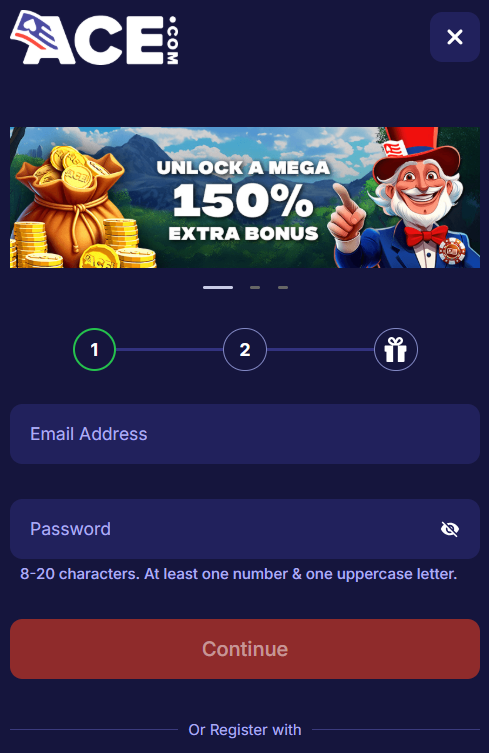Focus the Password field
Image resolution: width=489 pixels, height=753 pixels.
tap(244, 529)
